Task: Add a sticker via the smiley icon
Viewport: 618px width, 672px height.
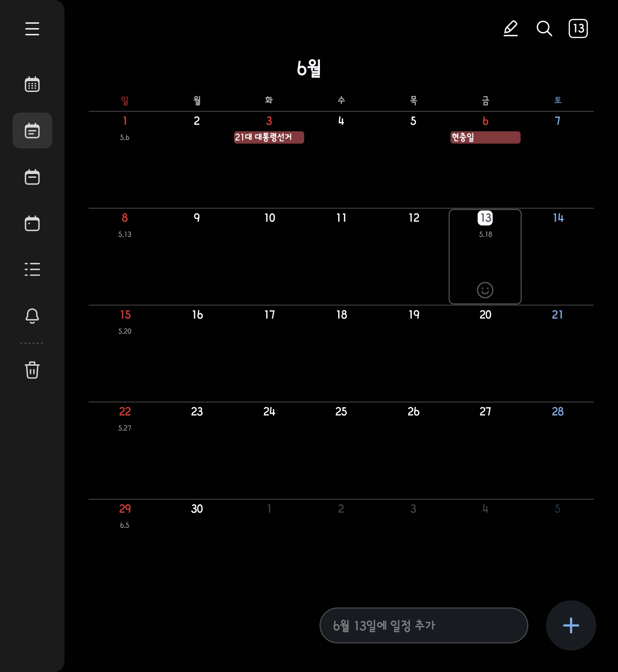Action: point(485,290)
